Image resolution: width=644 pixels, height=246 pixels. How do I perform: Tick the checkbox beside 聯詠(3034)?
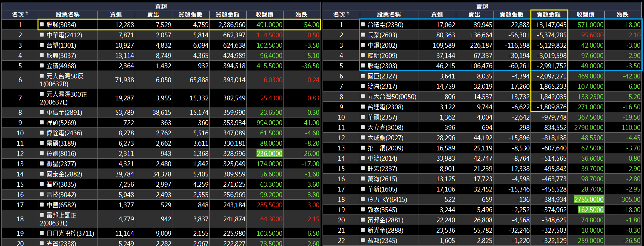[x=42, y=24]
